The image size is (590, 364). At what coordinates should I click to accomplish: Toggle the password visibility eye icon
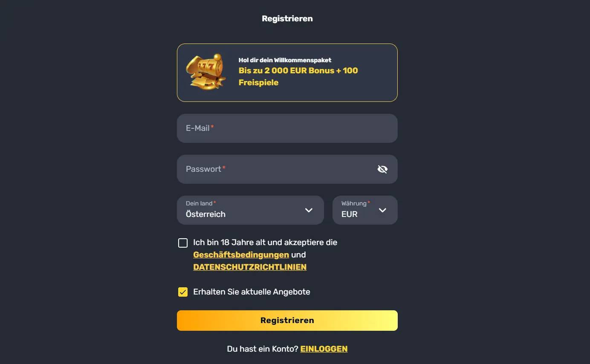[x=382, y=169]
